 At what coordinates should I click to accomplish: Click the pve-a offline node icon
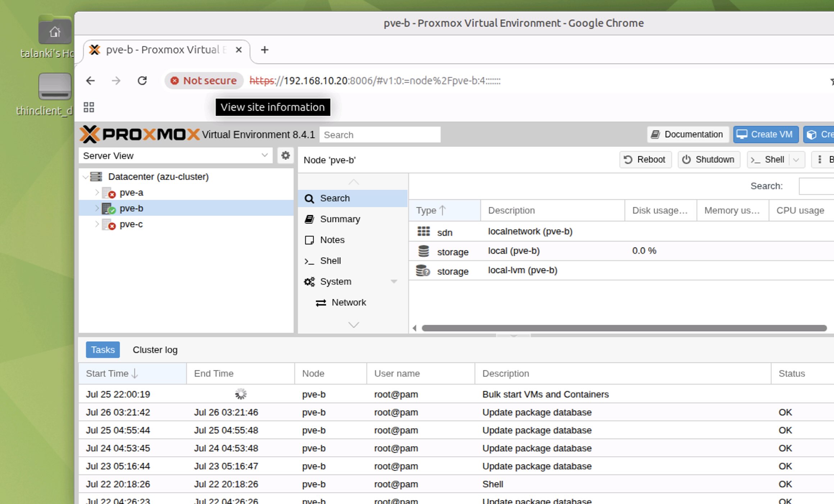pyautogui.click(x=109, y=193)
